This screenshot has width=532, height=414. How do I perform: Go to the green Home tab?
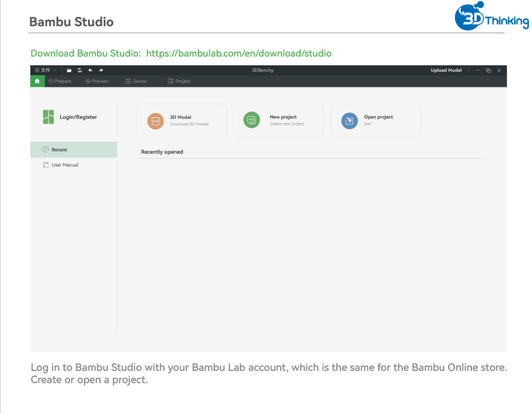click(x=37, y=81)
